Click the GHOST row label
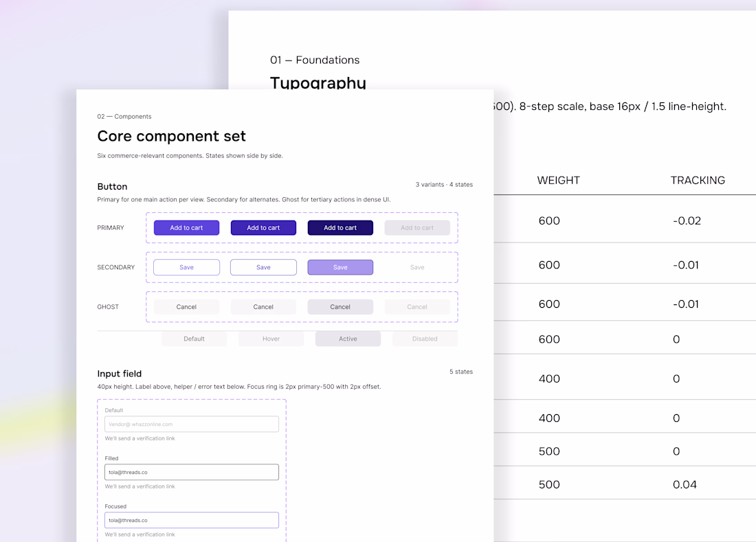756x542 pixels. (x=108, y=307)
